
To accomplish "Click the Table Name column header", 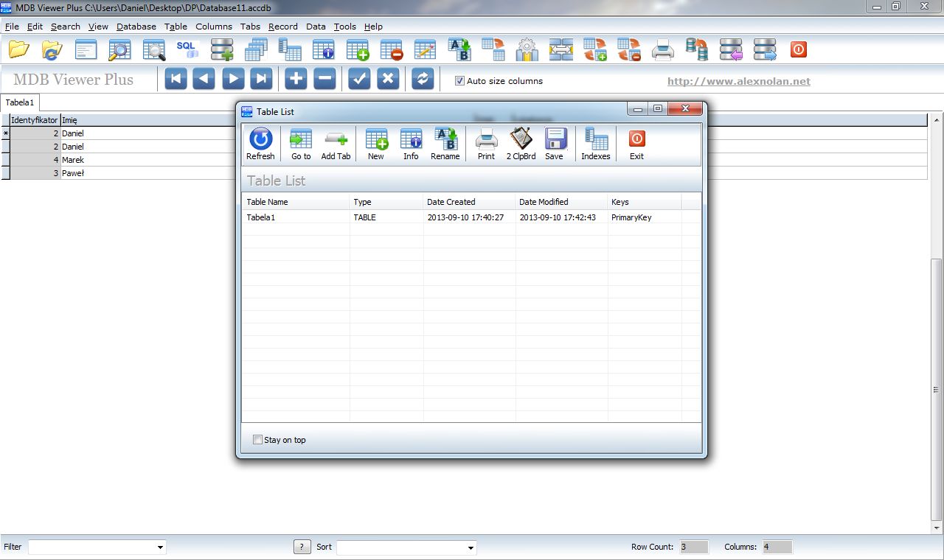I will pos(296,202).
